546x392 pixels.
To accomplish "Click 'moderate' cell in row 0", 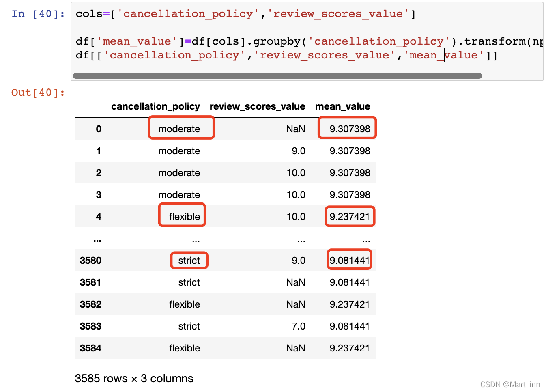I will point(179,129).
